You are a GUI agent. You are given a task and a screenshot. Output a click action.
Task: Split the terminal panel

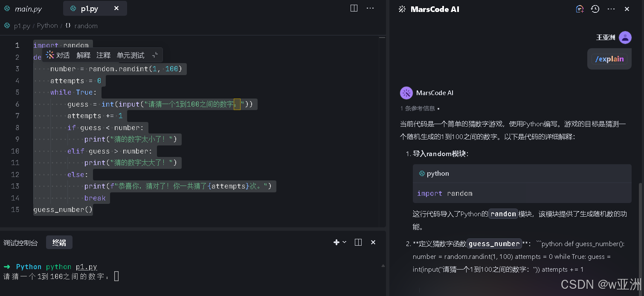358,242
